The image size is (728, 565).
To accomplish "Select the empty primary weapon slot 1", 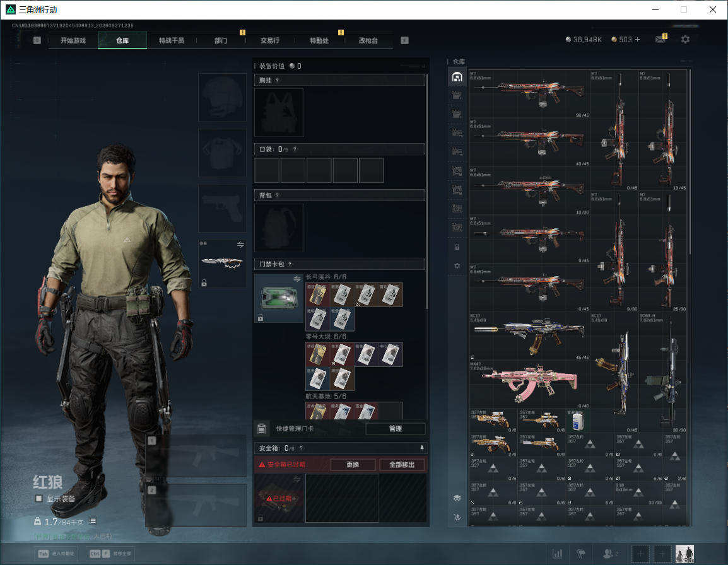I will pyautogui.click(x=196, y=456).
